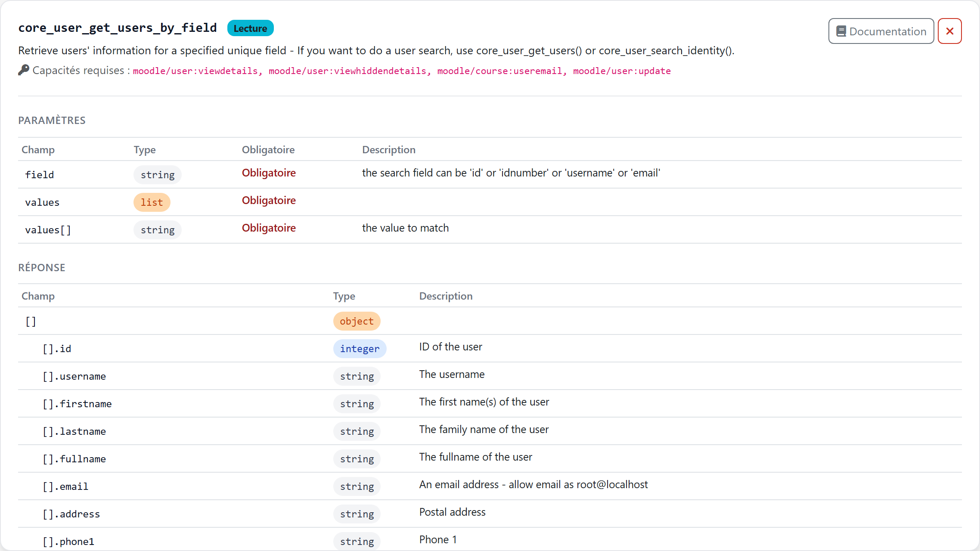Select the [].address response field

click(x=71, y=514)
